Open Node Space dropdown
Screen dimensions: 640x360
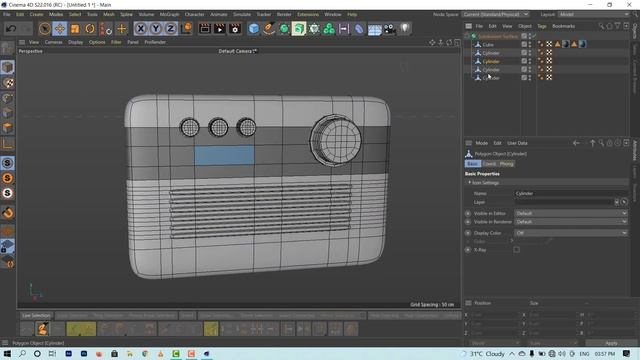[496, 14]
